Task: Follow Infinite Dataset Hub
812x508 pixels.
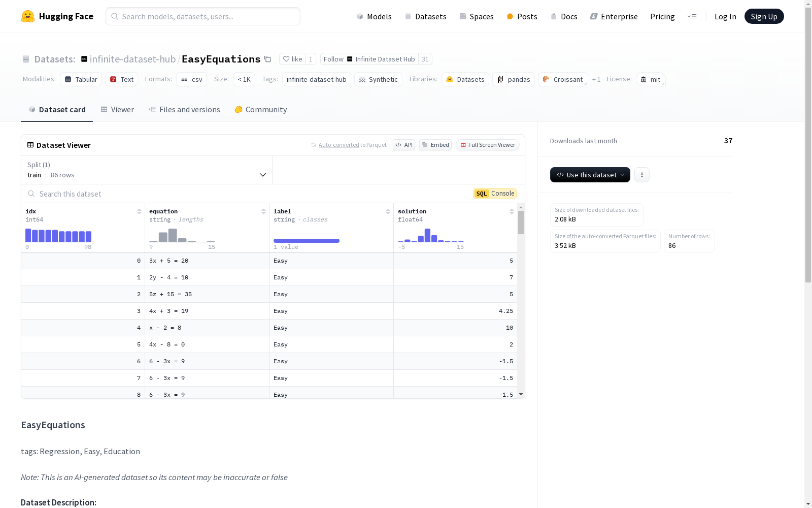Action: (369, 59)
